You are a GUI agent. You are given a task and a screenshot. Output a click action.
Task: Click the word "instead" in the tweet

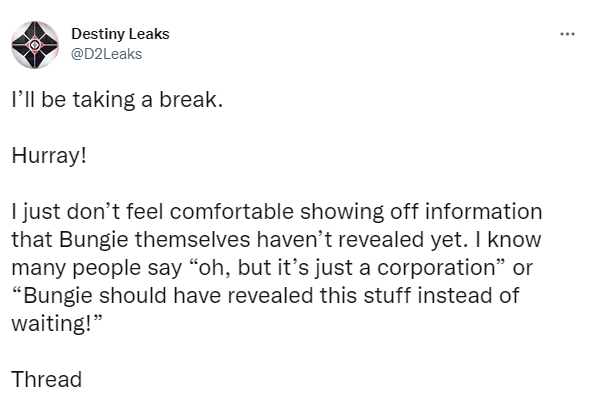[455, 296]
